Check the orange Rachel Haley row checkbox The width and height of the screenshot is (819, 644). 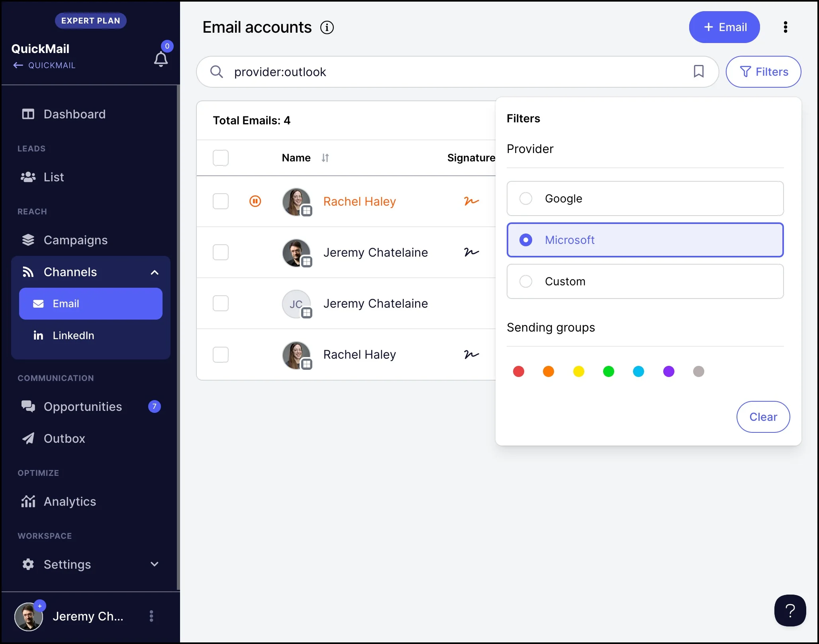(x=221, y=201)
